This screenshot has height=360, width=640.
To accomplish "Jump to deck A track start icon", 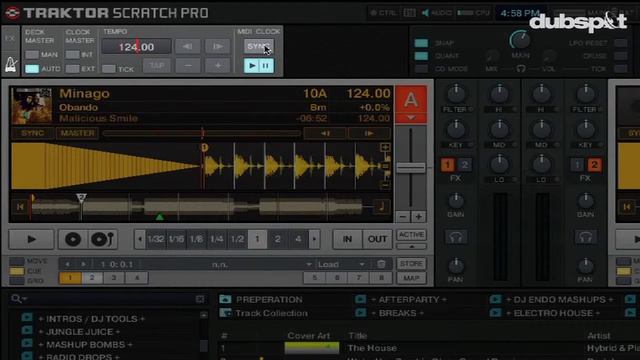I will 20,207.
